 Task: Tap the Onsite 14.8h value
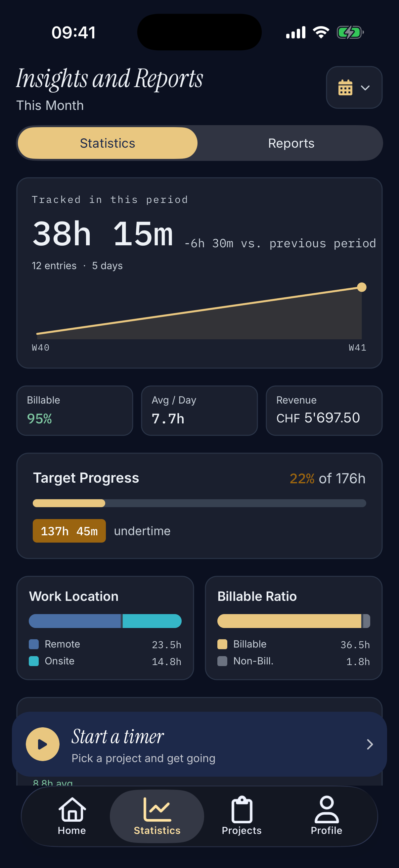(x=167, y=662)
